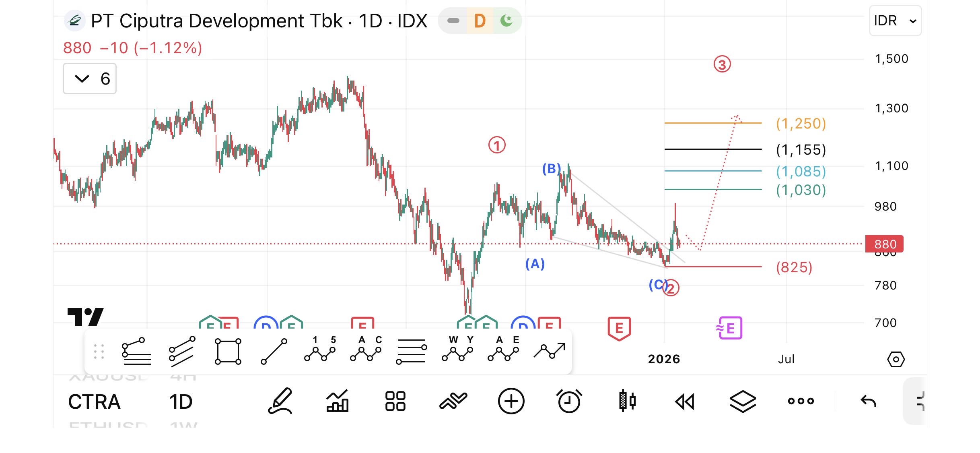Open the CTRA symbol search
980x453 pixels.
pos(94,401)
